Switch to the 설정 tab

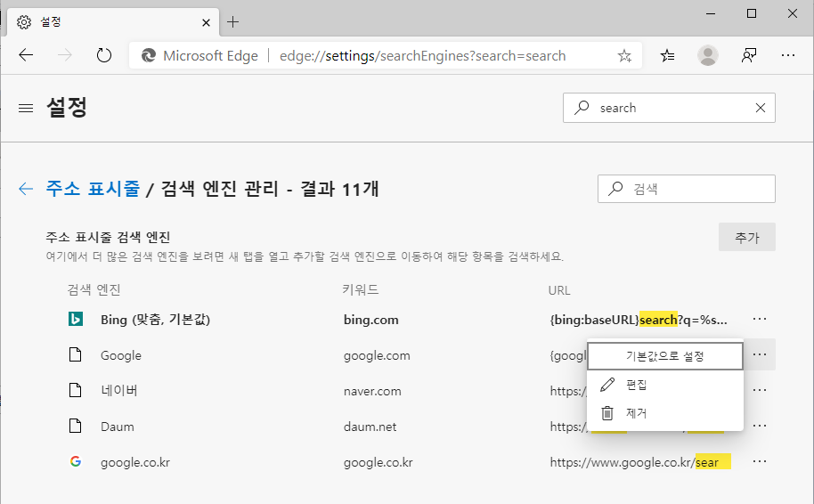114,22
